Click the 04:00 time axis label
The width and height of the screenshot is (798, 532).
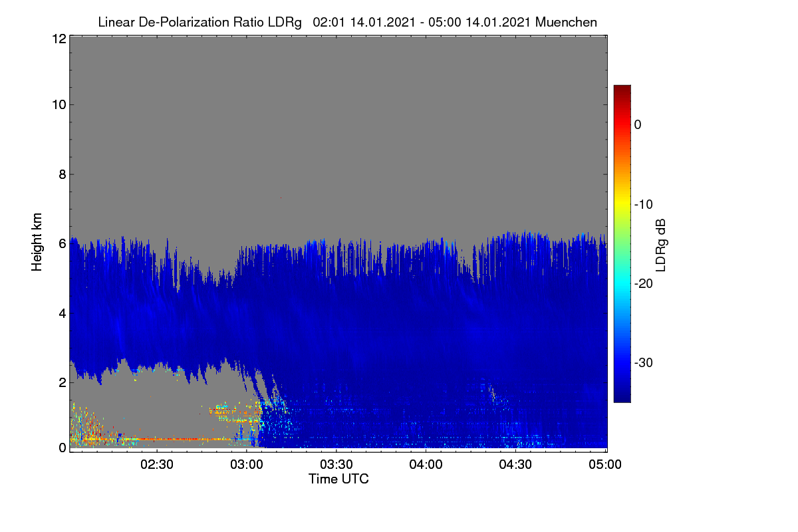(426, 464)
